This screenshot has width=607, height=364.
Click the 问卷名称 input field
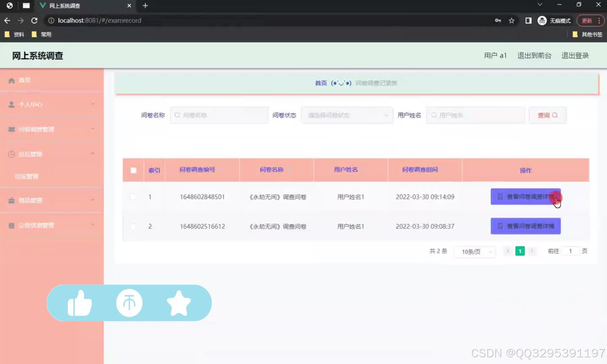coord(219,115)
